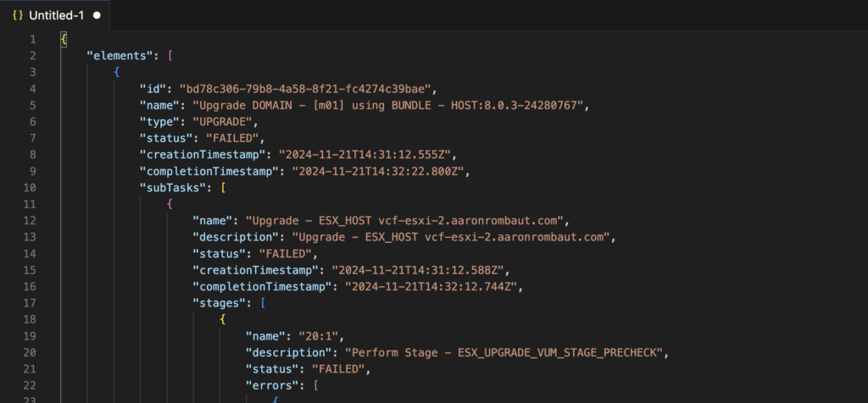
Task: Click the JSON braces icon on the Untitled-1 tab
Action: (x=17, y=15)
